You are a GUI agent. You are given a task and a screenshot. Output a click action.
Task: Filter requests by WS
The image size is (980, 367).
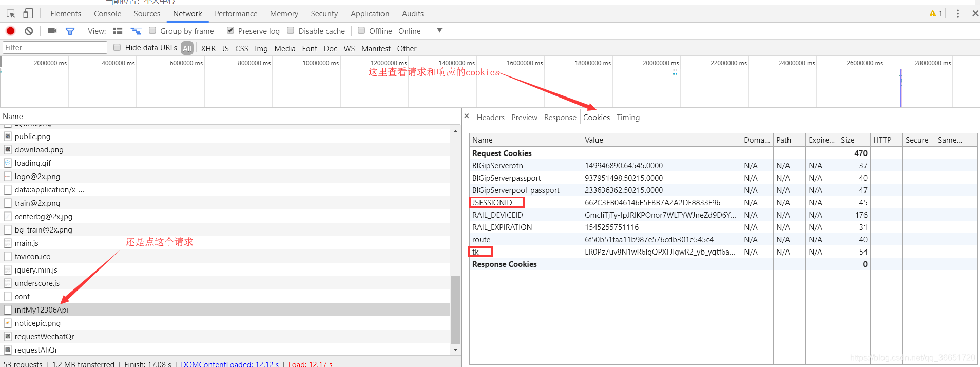349,49
